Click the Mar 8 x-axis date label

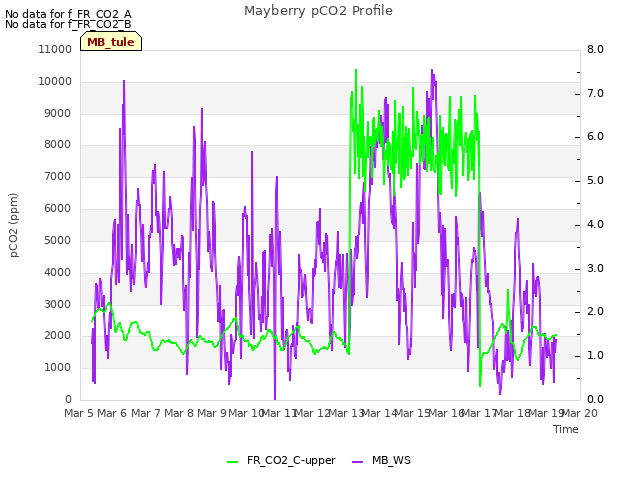[x=179, y=413]
